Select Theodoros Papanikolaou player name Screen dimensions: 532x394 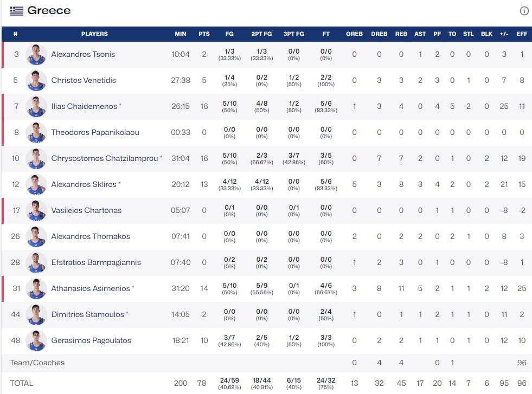click(x=95, y=132)
